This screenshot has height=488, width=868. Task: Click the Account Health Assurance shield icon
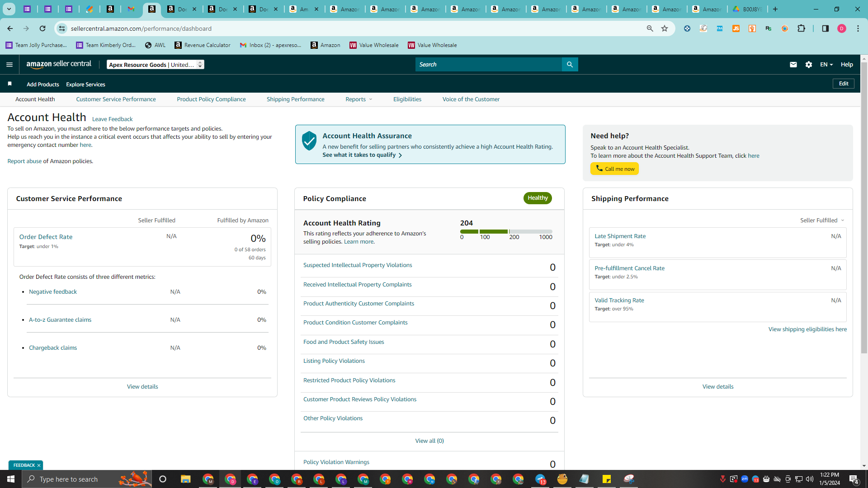point(309,141)
